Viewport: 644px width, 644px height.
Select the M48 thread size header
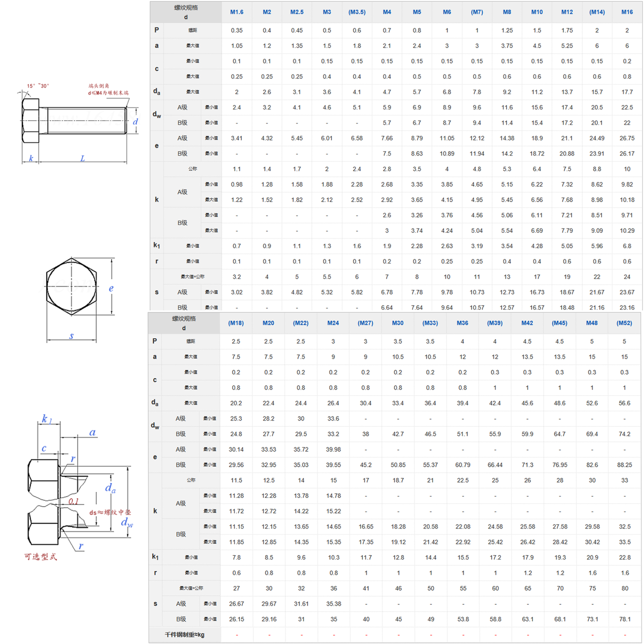(592, 323)
